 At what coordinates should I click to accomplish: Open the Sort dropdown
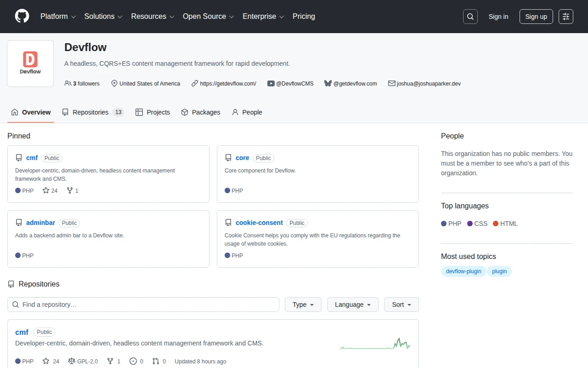point(401,305)
